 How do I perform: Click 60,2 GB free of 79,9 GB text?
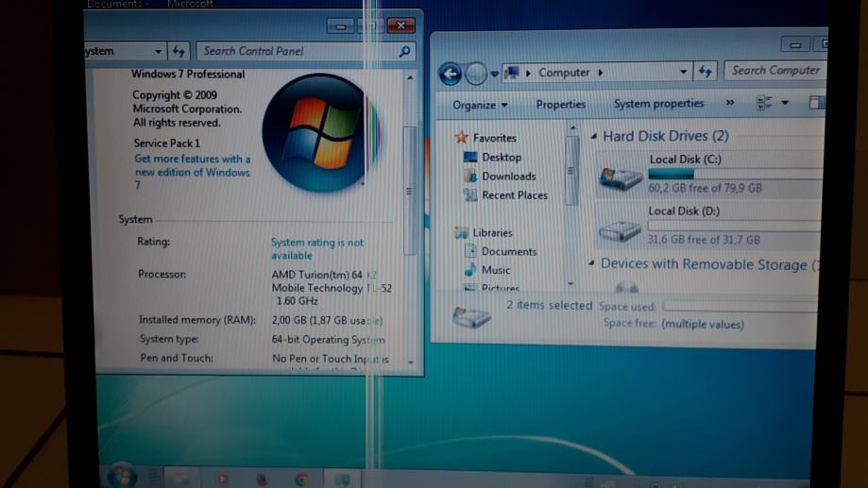tap(705, 188)
